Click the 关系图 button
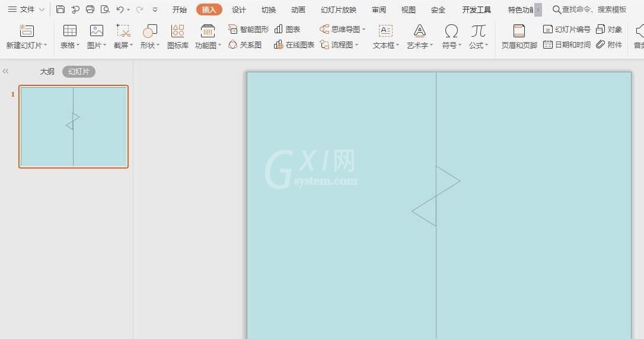The width and height of the screenshot is (644, 339). coord(245,44)
